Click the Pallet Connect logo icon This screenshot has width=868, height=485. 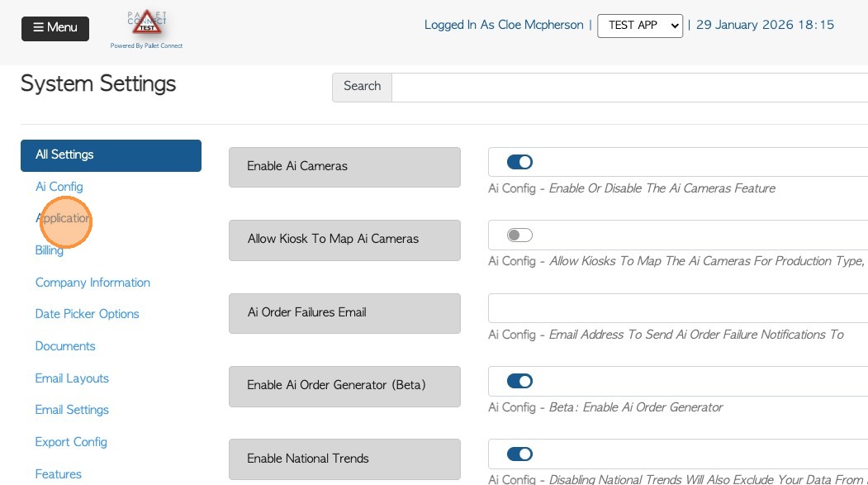coord(146,24)
